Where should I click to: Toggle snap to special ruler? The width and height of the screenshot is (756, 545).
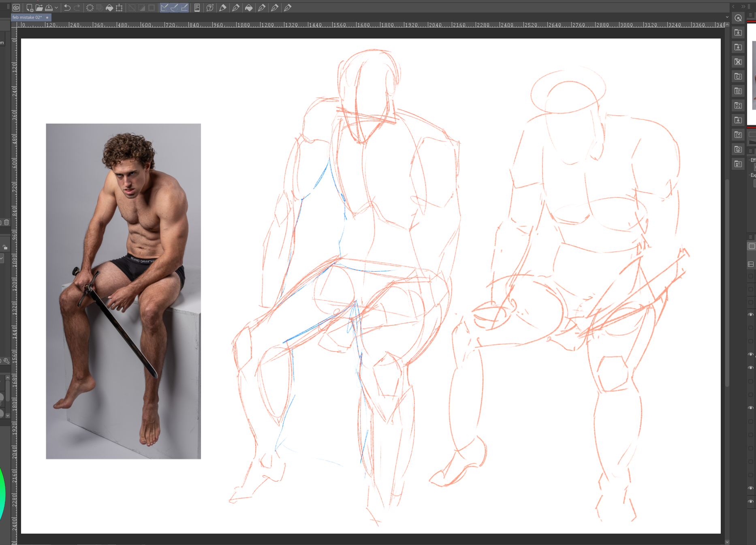(x=174, y=8)
